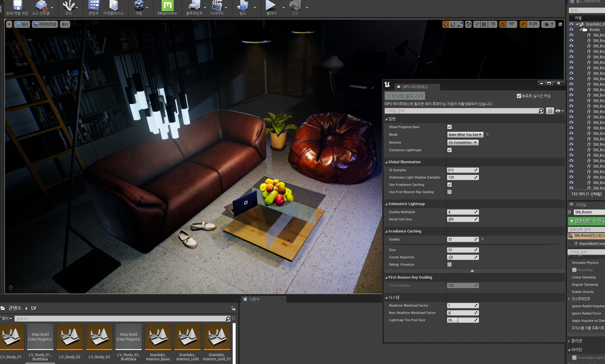Toggle visibility of Books folder in outliner
The width and height of the screenshot is (605, 364).
[571, 30]
